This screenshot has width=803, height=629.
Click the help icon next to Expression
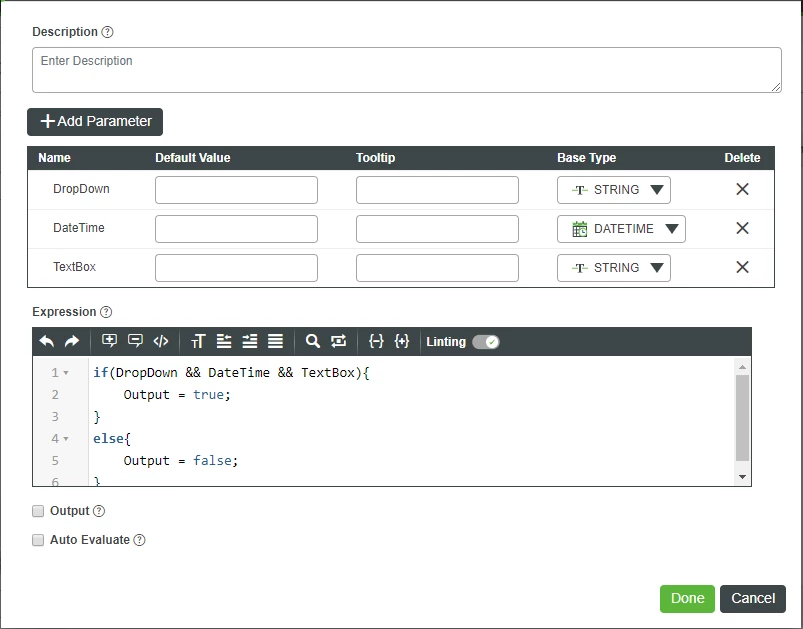pyautogui.click(x=106, y=312)
